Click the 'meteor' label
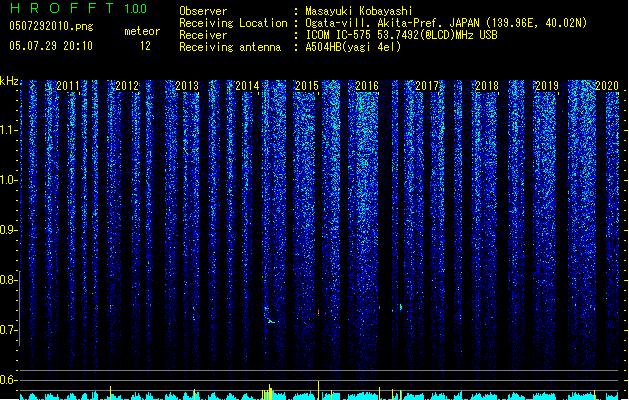 point(142,31)
